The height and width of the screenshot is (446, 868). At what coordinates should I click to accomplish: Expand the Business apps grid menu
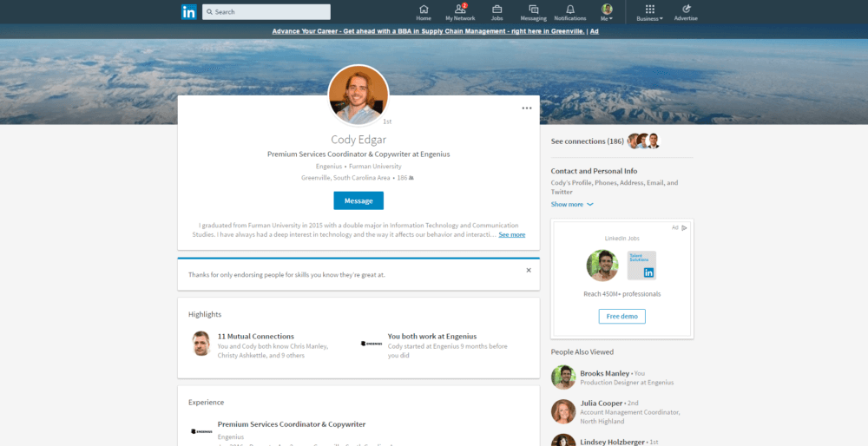(x=649, y=12)
